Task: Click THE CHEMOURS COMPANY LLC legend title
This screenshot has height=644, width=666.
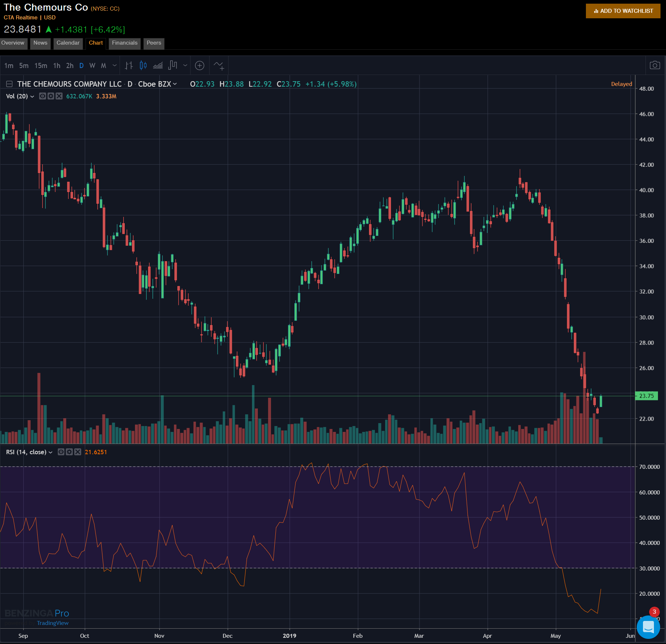Action: tap(69, 84)
